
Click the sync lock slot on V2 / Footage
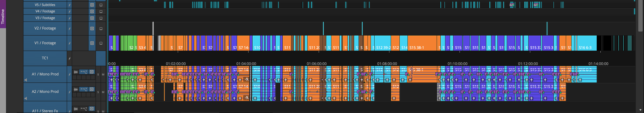pos(69,29)
